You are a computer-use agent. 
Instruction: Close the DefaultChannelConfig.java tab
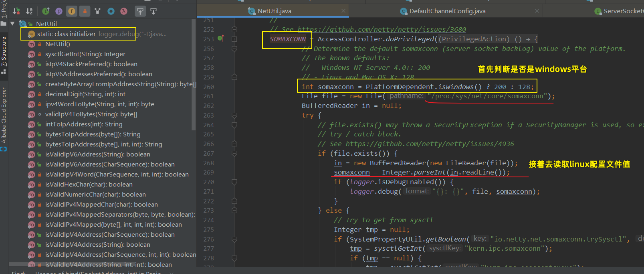(x=537, y=11)
